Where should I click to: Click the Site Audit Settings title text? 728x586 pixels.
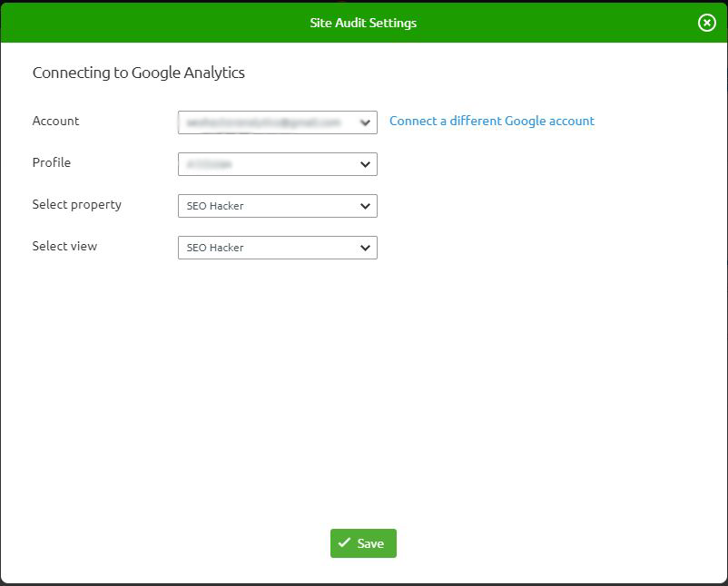363,23
